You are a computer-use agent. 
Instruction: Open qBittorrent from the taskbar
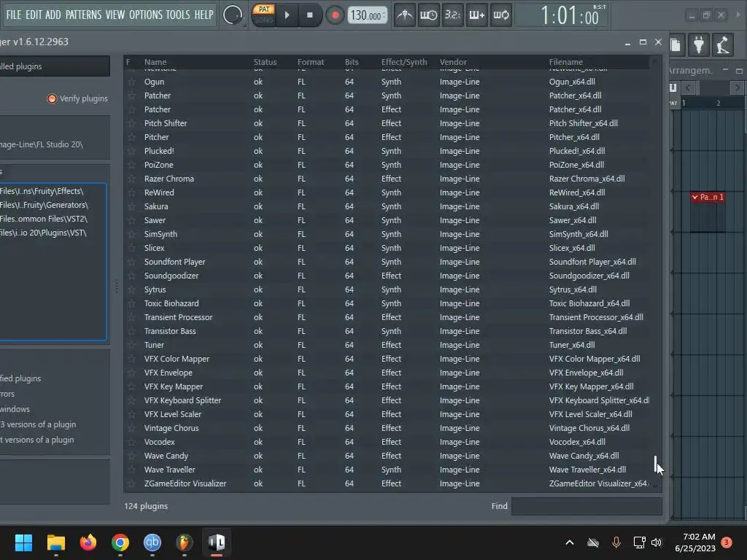152,542
